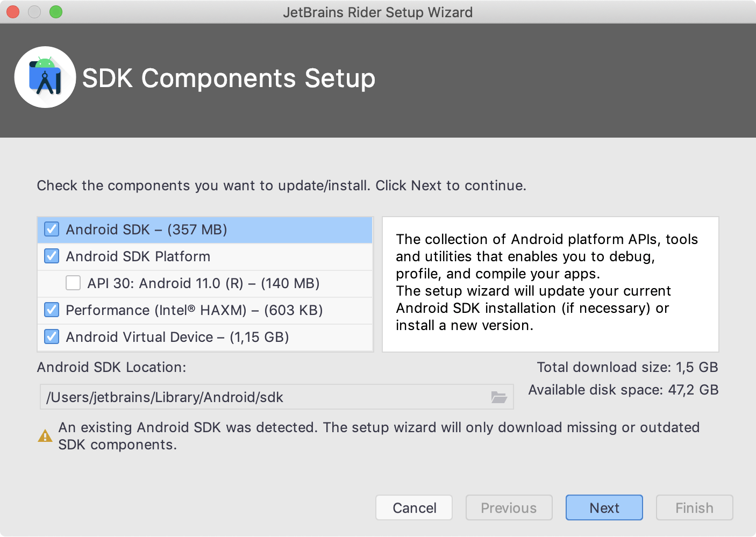Enable API 30: Android 11.0 (R)
This screenshot has width=756, height=537.
[x=73, y=283]
